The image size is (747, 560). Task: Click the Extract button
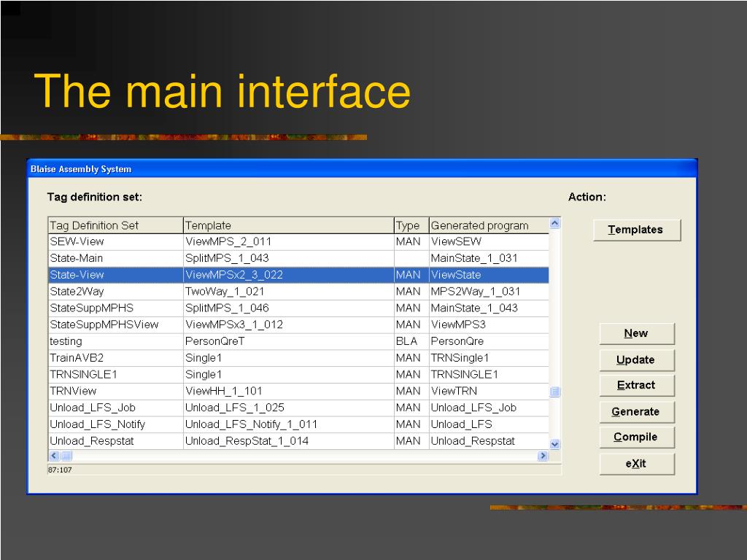(636, 385)
